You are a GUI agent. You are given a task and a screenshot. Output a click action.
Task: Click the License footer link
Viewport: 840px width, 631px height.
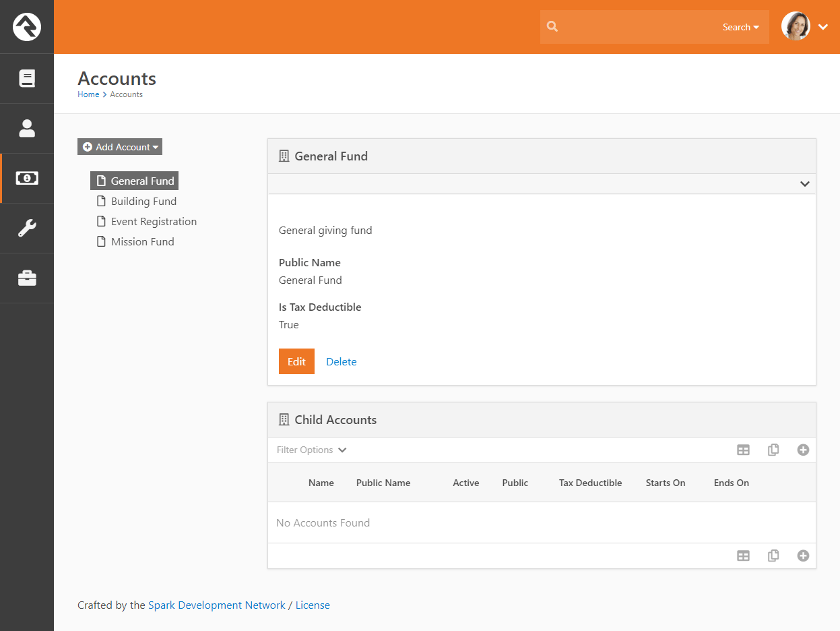(x=313, y=605)
